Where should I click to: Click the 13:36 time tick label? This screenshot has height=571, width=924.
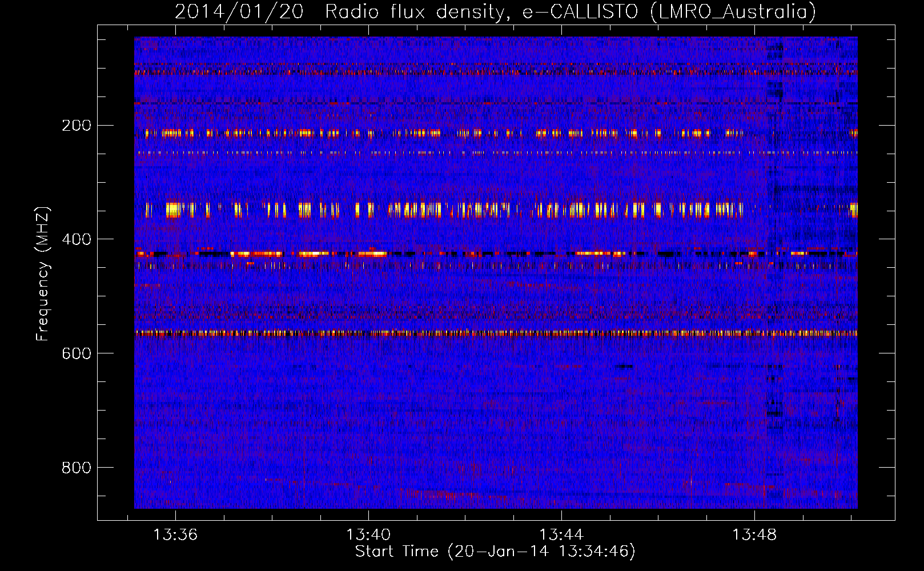[x=175, y=534]
